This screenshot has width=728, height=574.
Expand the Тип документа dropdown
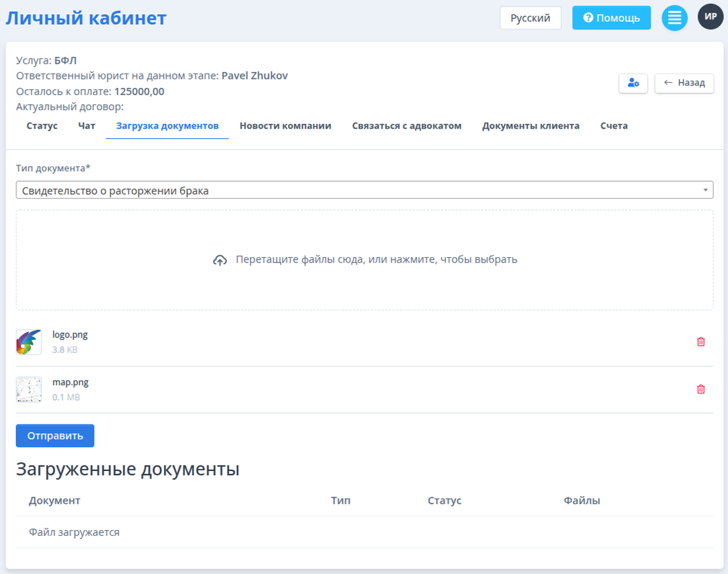coord(364,190)
